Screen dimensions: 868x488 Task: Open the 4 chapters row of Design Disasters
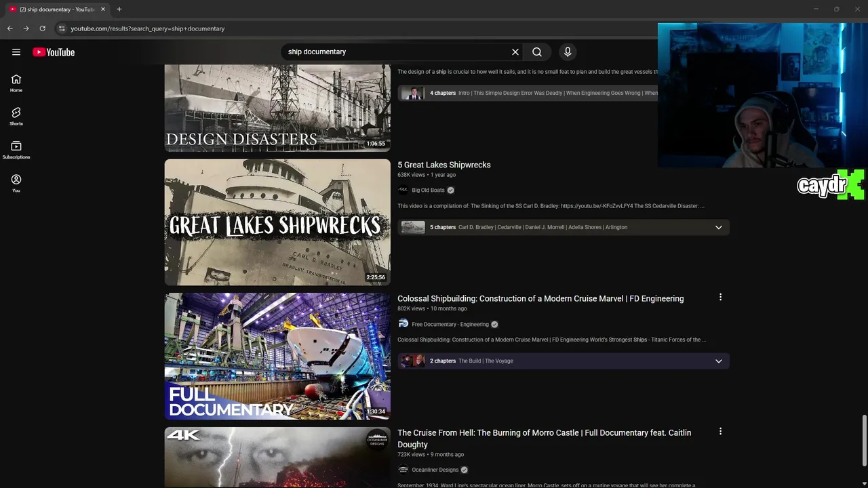[528, 93]
